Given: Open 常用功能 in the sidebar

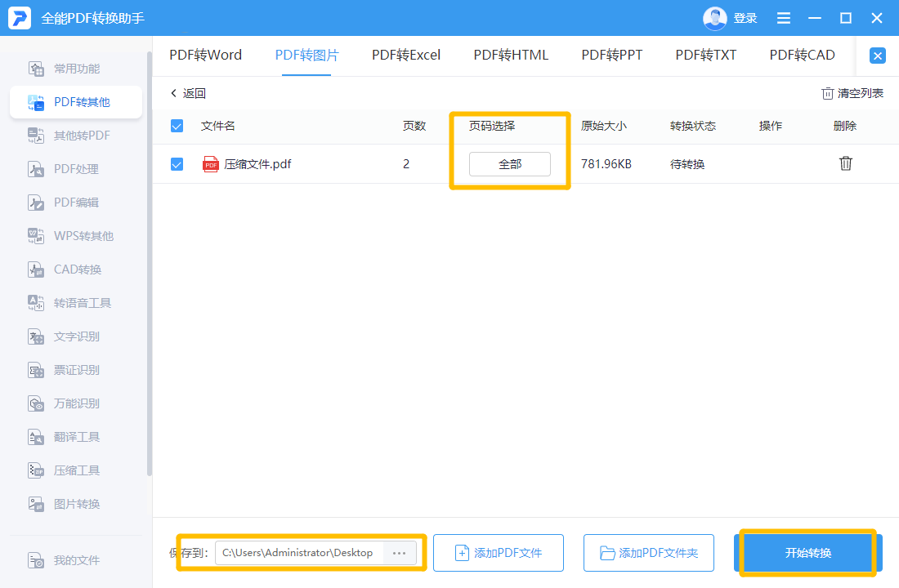Looking at the screenshot, I should 76,69.
